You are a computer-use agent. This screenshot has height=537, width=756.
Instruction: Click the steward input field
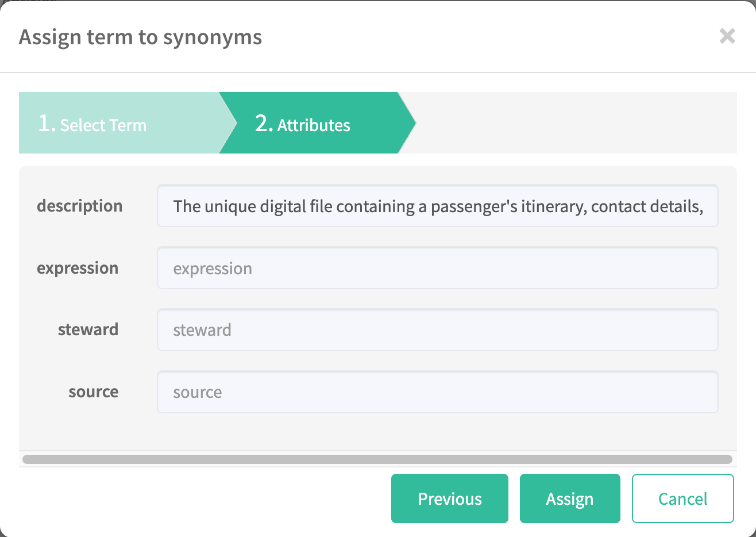(437, 330)
